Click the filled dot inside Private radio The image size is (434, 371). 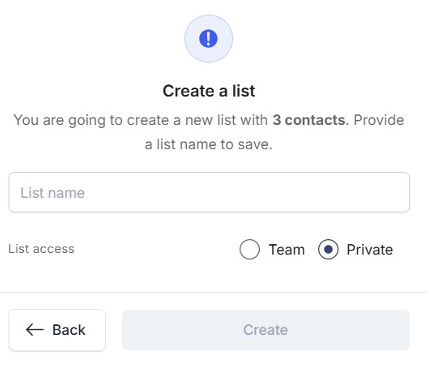(328, 249)
